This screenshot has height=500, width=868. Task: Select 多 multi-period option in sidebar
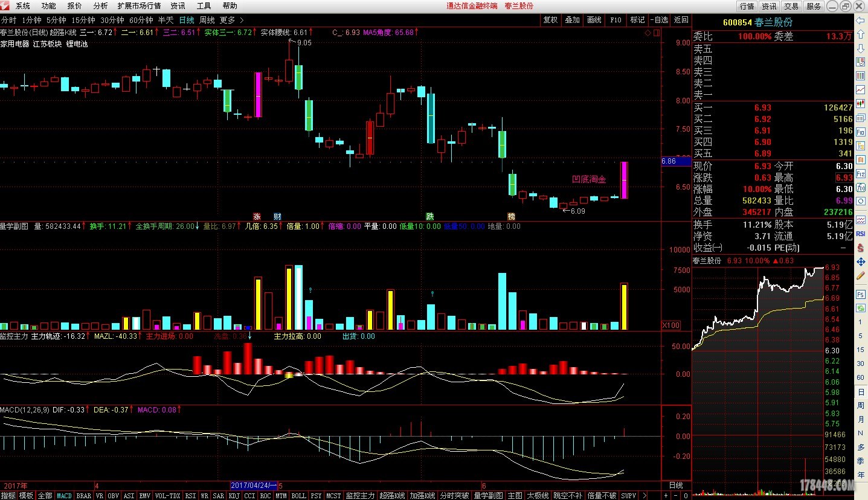tap(860, 447)
